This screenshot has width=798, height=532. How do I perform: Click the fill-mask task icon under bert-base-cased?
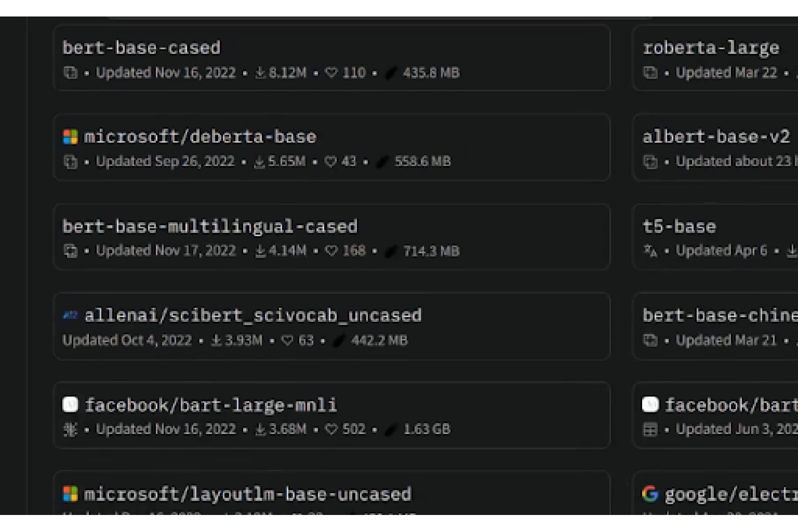[70, 73]
